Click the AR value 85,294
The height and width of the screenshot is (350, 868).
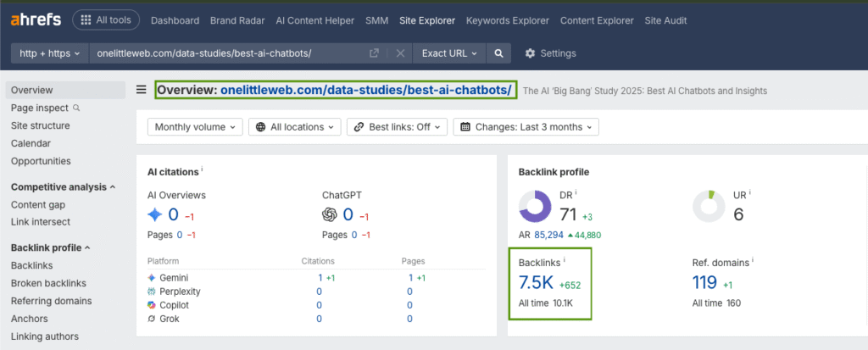(x=548, y=235)
